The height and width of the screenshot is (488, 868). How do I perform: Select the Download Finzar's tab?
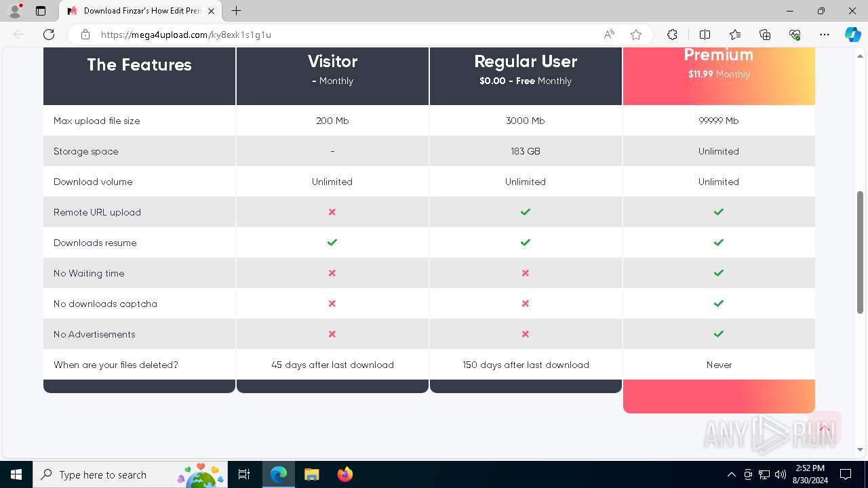[x=141, y=11]
